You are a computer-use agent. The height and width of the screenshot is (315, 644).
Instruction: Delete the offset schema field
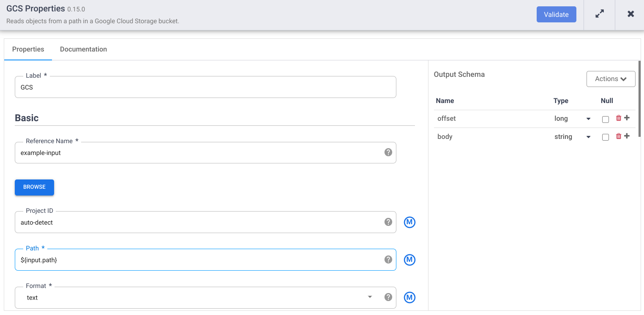[x=619, y=118]
